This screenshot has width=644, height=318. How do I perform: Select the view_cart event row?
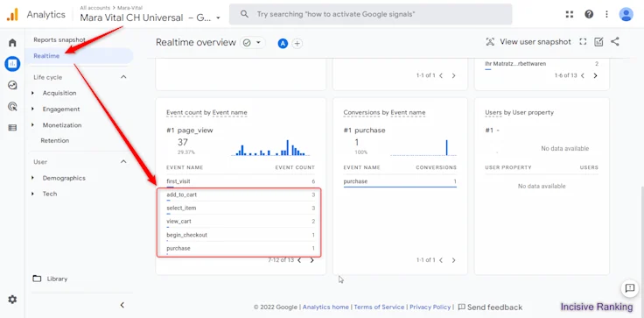pos(241,222)
